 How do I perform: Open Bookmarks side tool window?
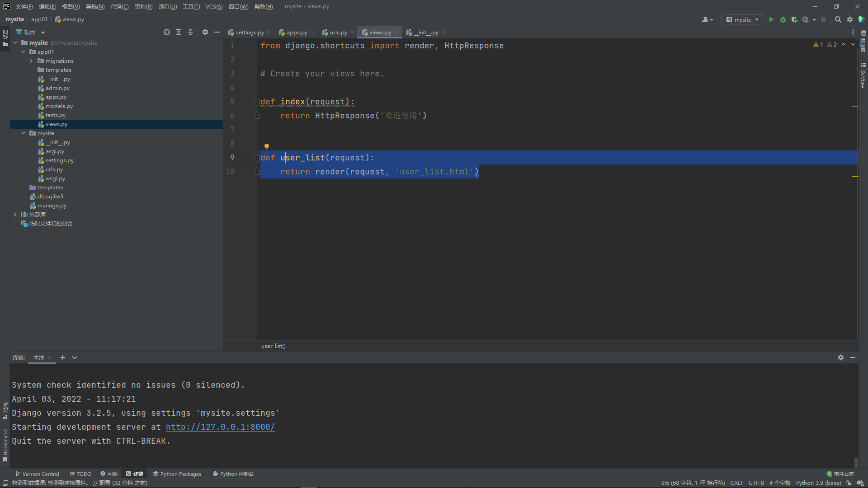5,445
